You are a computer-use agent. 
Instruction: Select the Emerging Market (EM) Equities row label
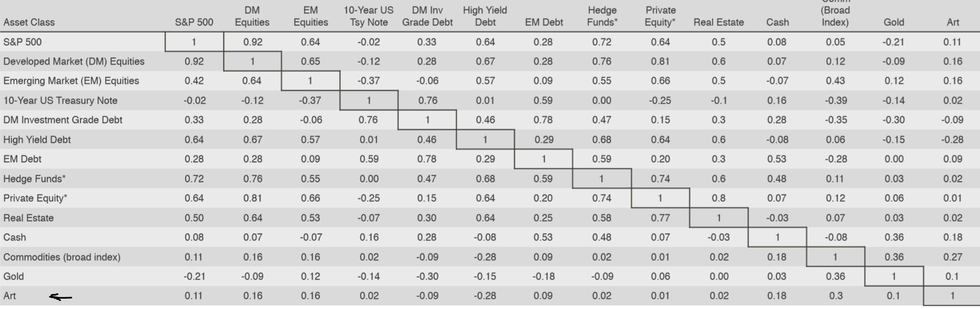coord(71,81)
